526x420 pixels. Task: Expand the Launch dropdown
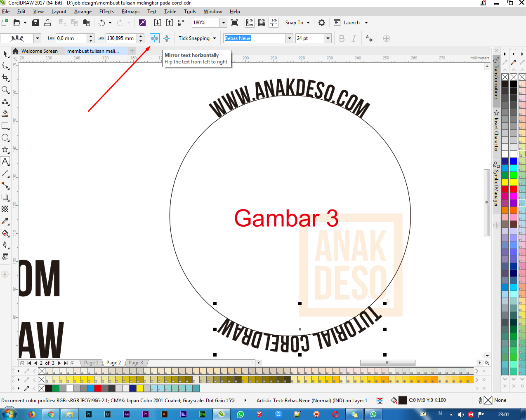[x=366, y=23]
